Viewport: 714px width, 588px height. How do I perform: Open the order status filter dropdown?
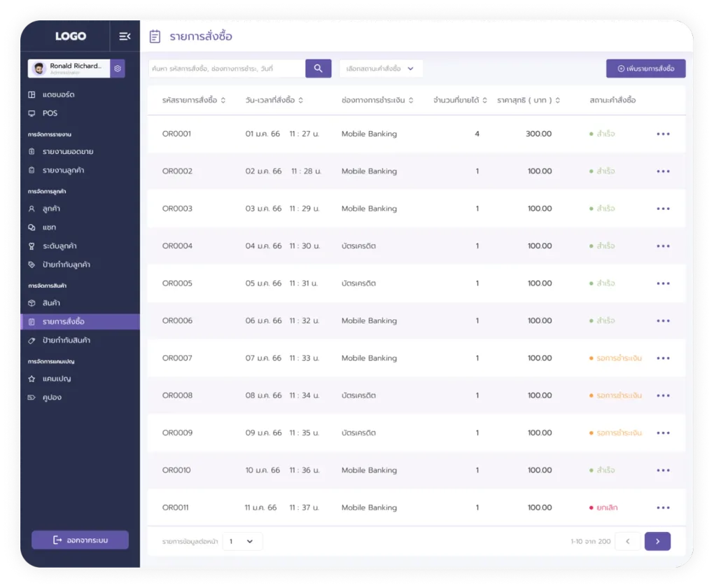point(381,69)
